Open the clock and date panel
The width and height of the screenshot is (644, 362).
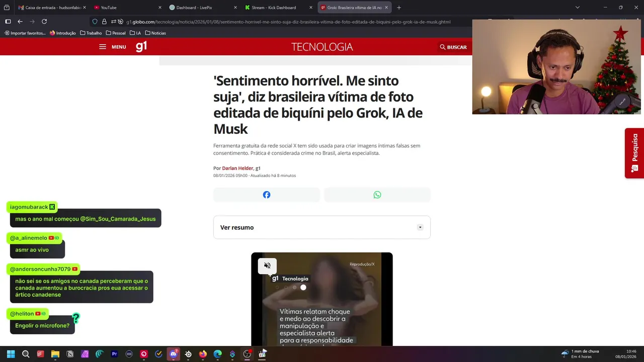[626, 354]
